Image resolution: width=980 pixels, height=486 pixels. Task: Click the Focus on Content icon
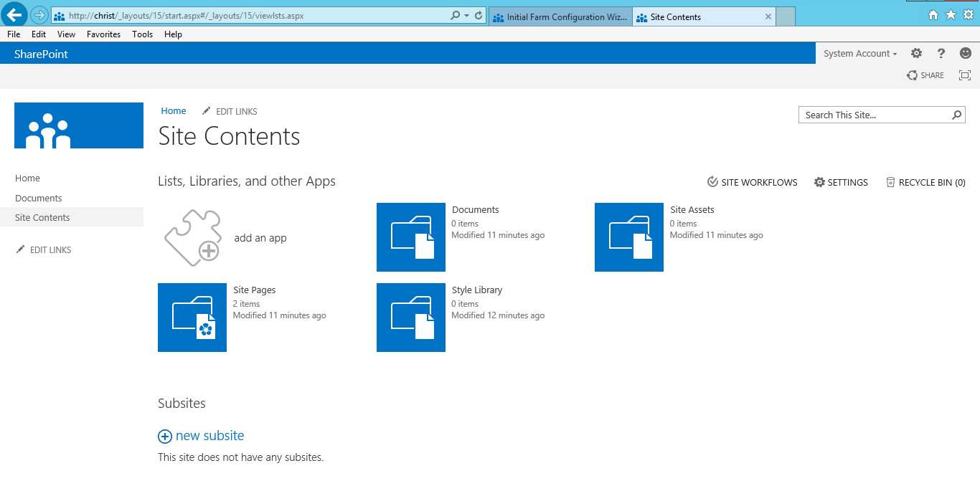(x=965, y=75)
